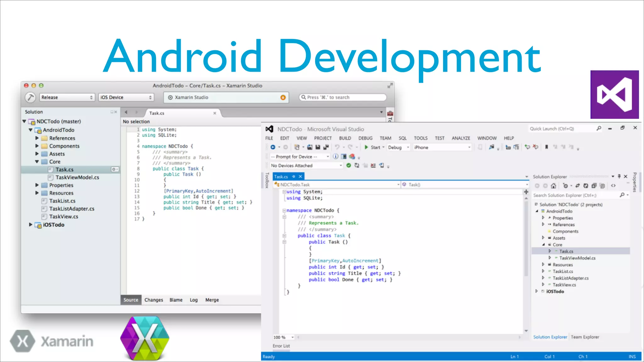Toggle pin on Task.cs tab in Visual Studio

tap(293, 177)
